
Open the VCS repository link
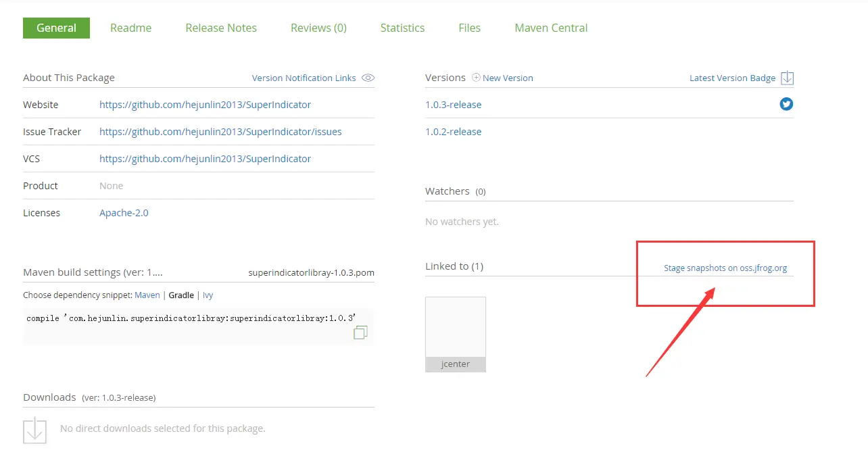pyautogui.click(x=205, y=159)
